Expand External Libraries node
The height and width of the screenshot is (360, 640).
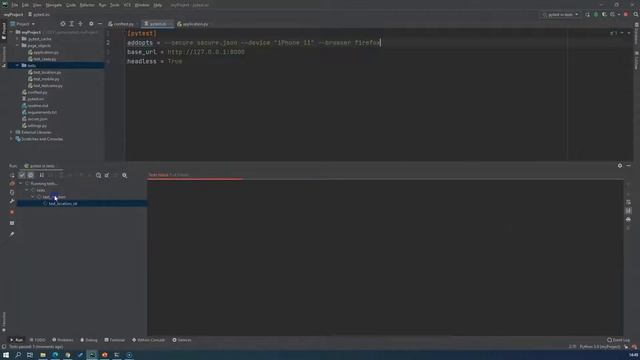click(x=11, y=132)
